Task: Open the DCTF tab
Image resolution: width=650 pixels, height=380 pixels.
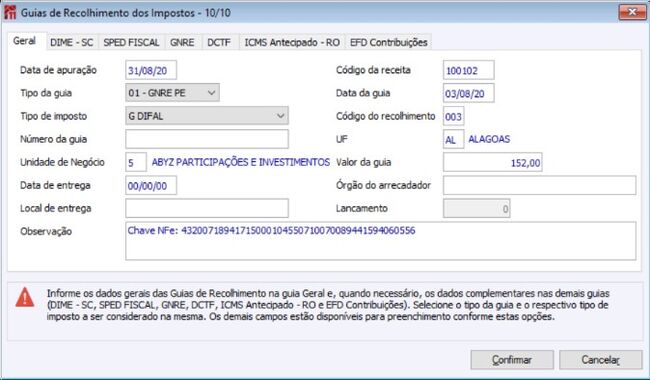Action: [x=219, y=42]
